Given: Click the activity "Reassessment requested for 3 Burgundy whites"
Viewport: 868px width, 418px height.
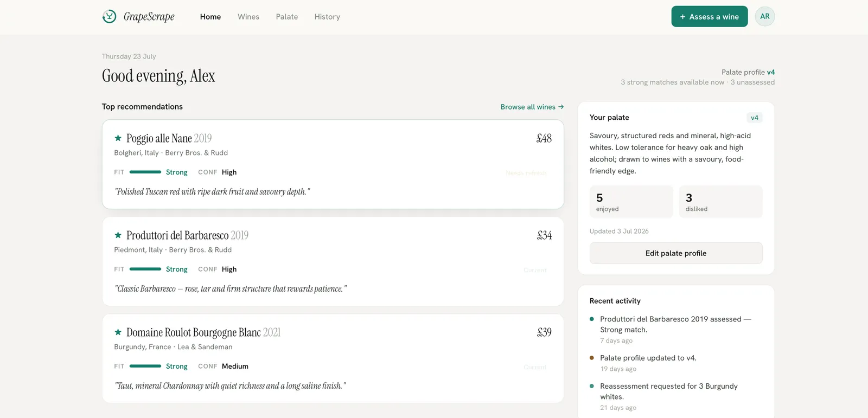Looking at the screenshot, I should coord(669,391).
